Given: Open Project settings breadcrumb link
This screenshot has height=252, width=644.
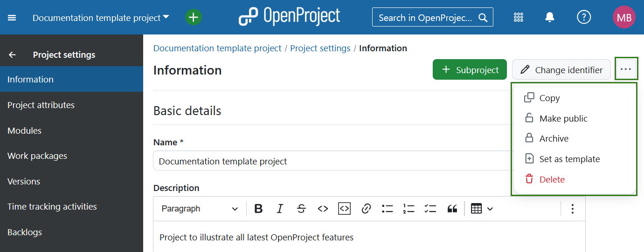Looking at the screenshot, I should [320, 48].
